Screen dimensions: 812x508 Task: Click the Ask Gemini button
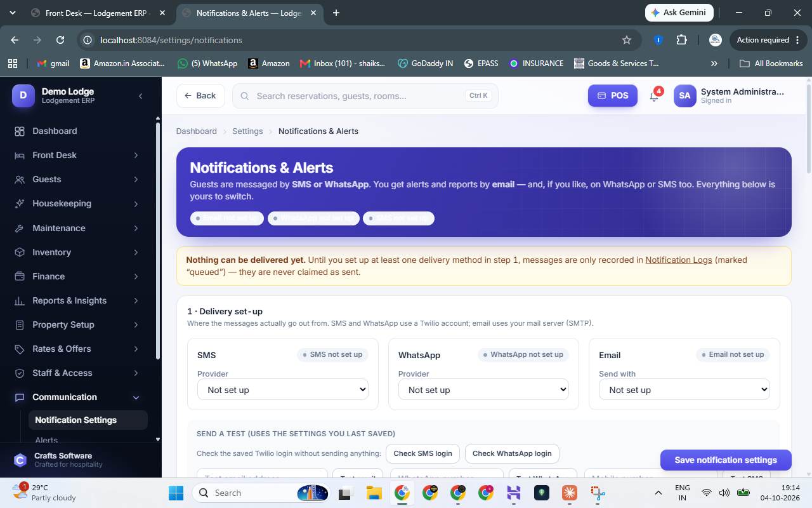click(x=679, y=13)
